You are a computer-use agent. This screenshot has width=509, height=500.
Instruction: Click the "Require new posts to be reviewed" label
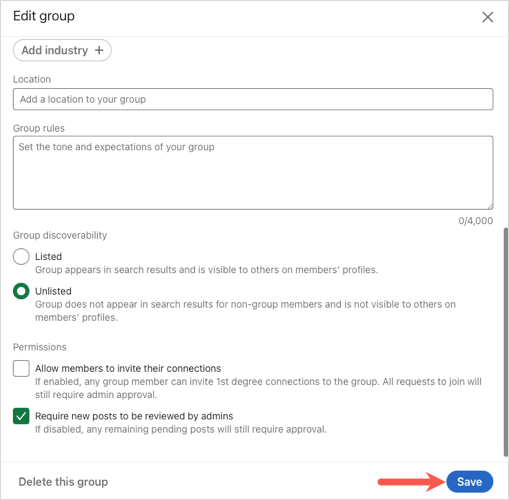134,416
